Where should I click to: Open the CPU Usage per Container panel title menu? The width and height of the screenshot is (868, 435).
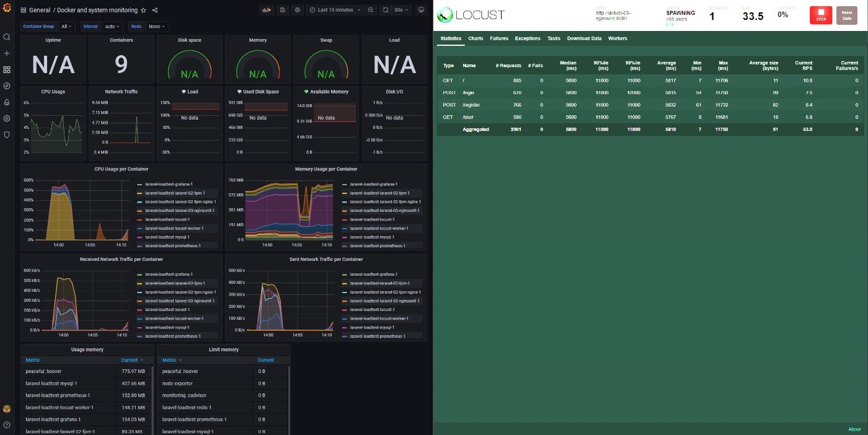(121, 169)
